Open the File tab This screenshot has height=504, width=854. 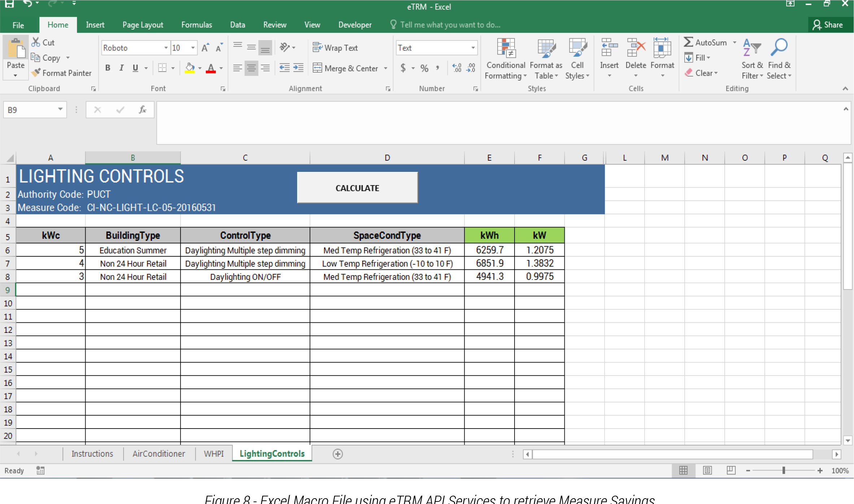18,25
